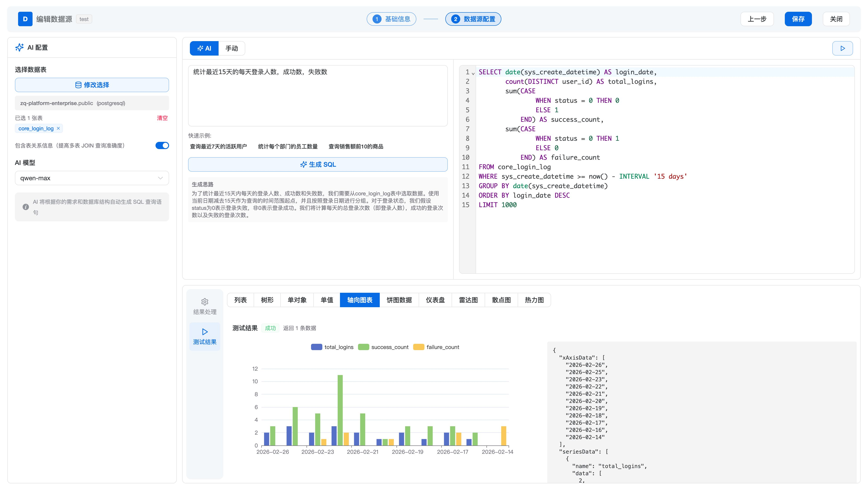Toggle 包含表关系信息 switch off
868x487 pixels.
click(162, 145)
